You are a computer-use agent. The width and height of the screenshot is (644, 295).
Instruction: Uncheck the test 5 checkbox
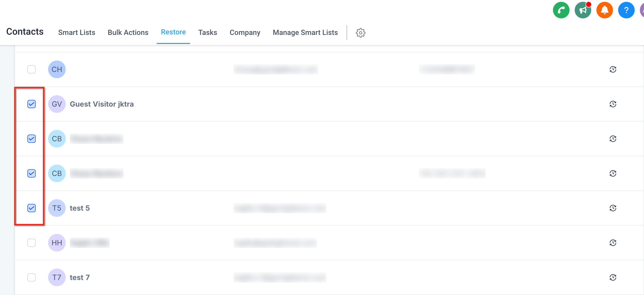pyautogui.click(x=32, y=208)
